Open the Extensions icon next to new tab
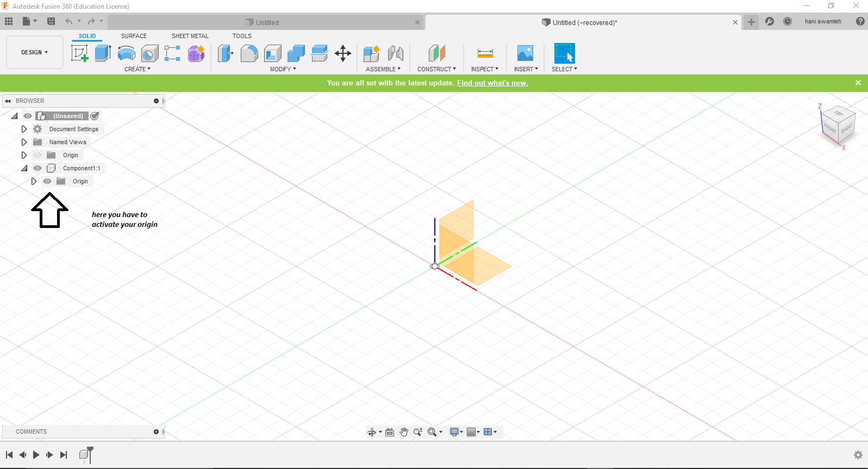Screen dimensions: 868x469 (x=770, y=21)
